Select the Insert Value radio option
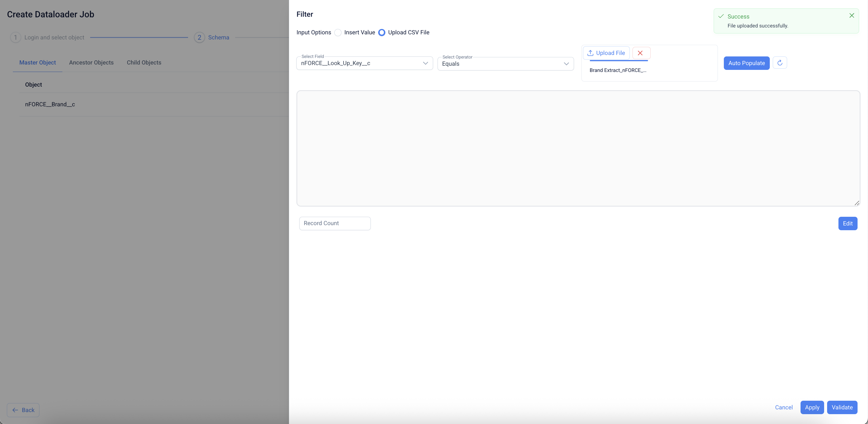The height and width of the screenshot is (424, 868). click(x=338, y=32)
